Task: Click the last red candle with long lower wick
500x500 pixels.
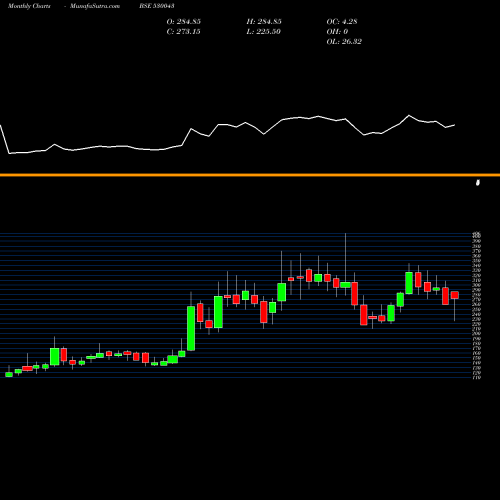Action: 455,295
